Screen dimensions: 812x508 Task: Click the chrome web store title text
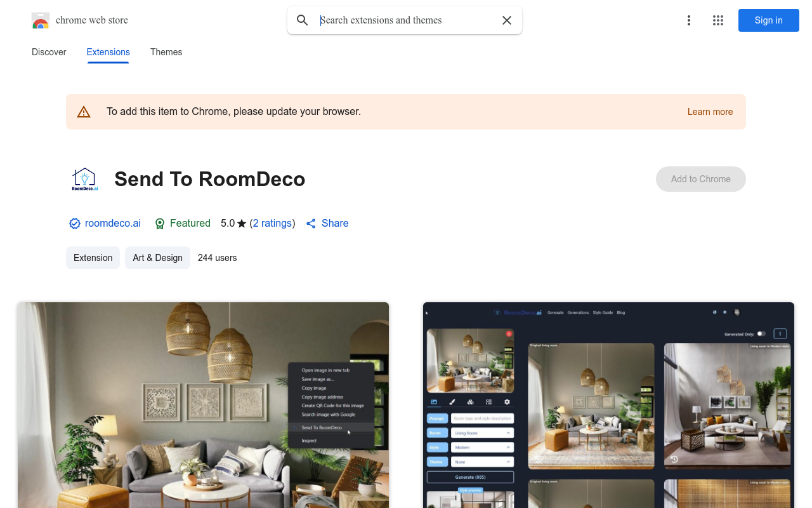click(92, 20)
